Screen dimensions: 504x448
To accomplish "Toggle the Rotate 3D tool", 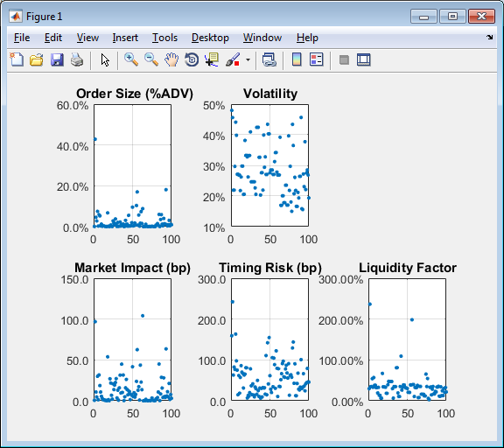I will pos(192,59).
